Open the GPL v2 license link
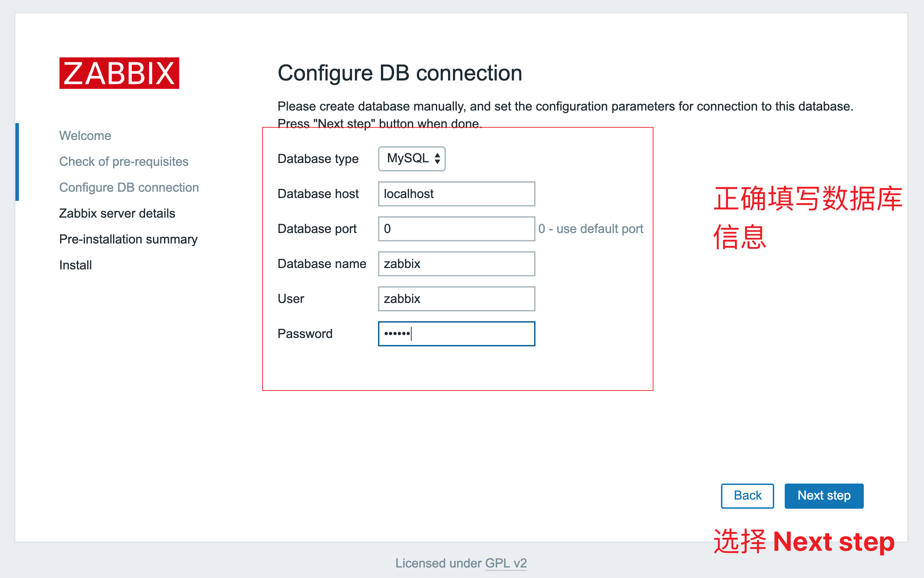This screenshot has height=578, width=924. pyautogui.click(x=505, y=563)
